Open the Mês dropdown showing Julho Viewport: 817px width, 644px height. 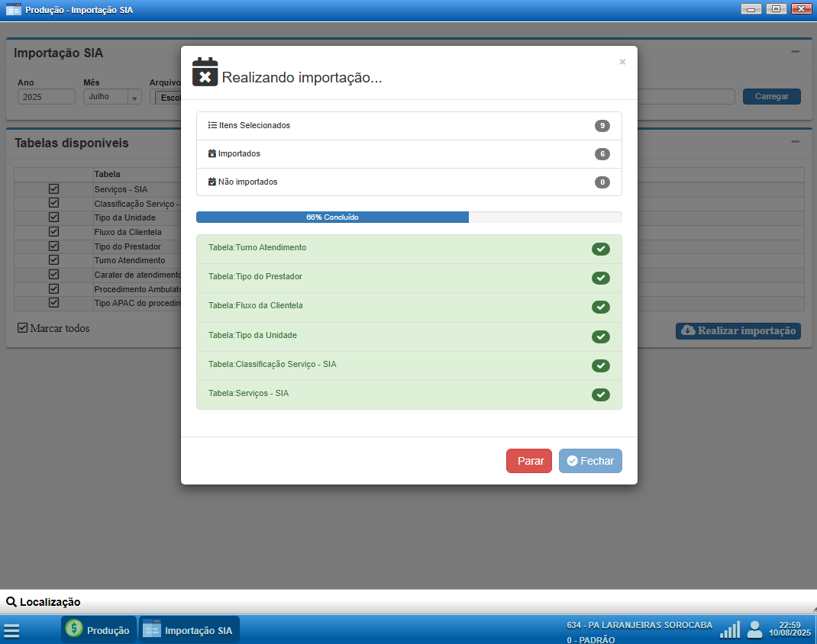(x=112, y=97)
